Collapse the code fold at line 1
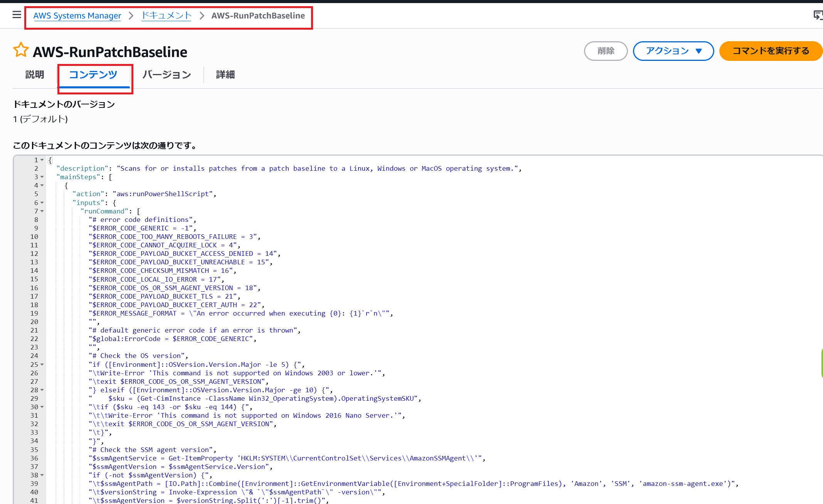This screenshot has width=823, height=504. [x=42, y=160]
